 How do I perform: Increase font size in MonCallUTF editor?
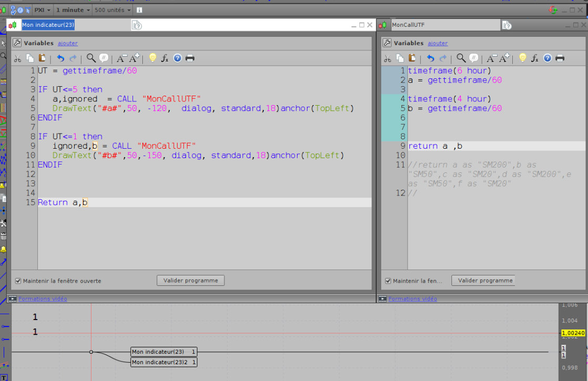click(x=503, y=58)
